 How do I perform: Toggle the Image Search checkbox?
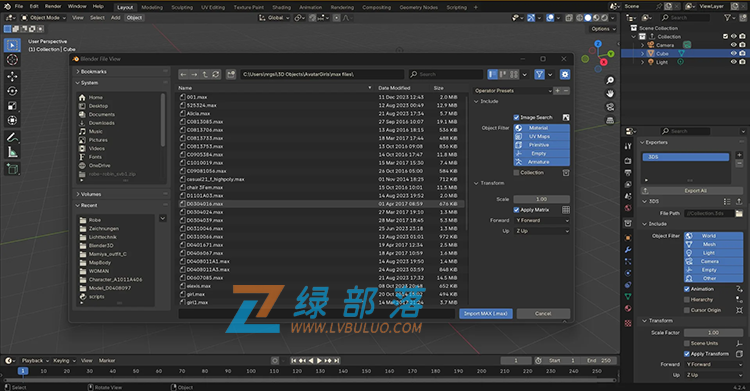[517, 117]
